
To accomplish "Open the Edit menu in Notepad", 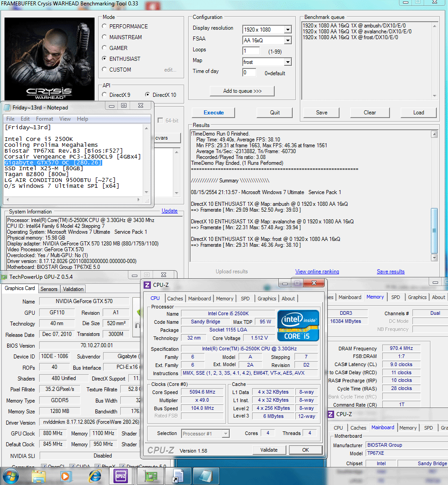I will click(25, 119).
